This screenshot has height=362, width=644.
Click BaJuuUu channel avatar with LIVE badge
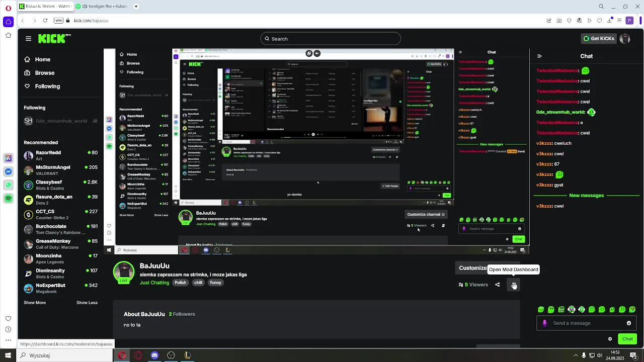click(124, 273)
